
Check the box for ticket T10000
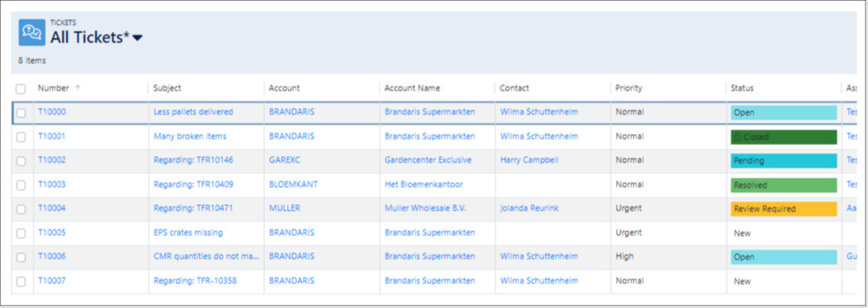21,112
